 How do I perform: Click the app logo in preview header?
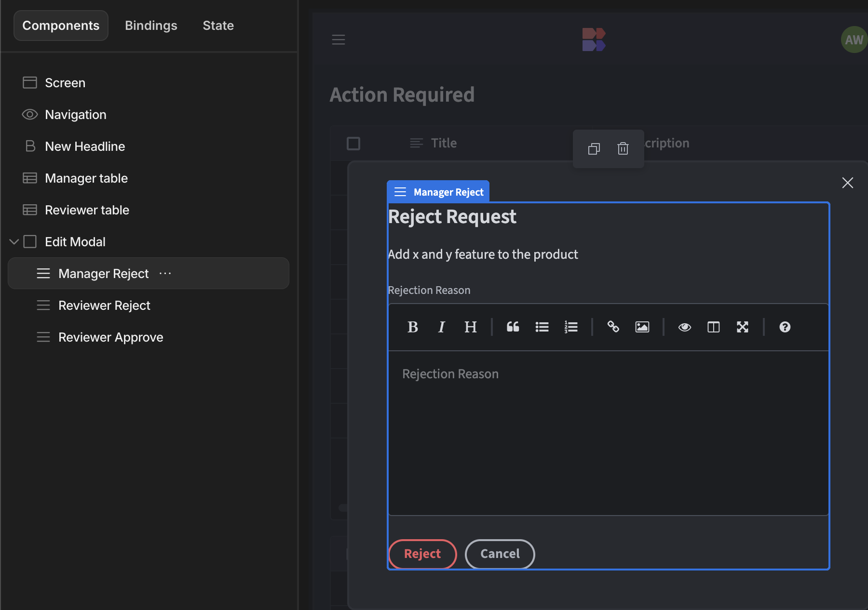[x=594, y=40]
